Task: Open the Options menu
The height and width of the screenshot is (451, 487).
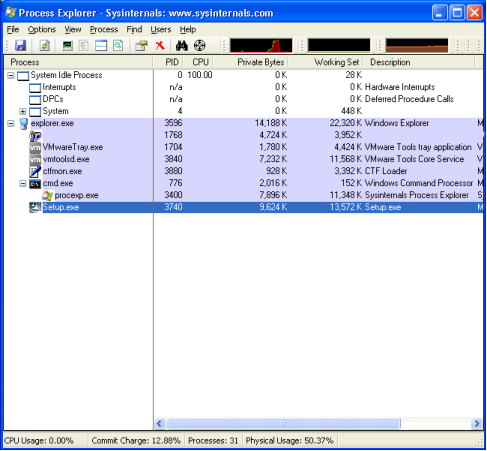Action: pos(42,29)
